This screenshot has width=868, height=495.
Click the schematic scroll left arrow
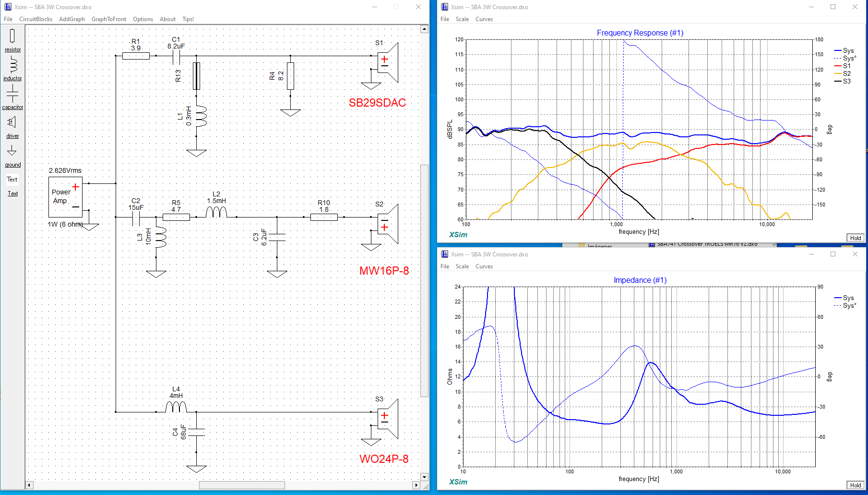pyautogui.click(x=29, y=485)
